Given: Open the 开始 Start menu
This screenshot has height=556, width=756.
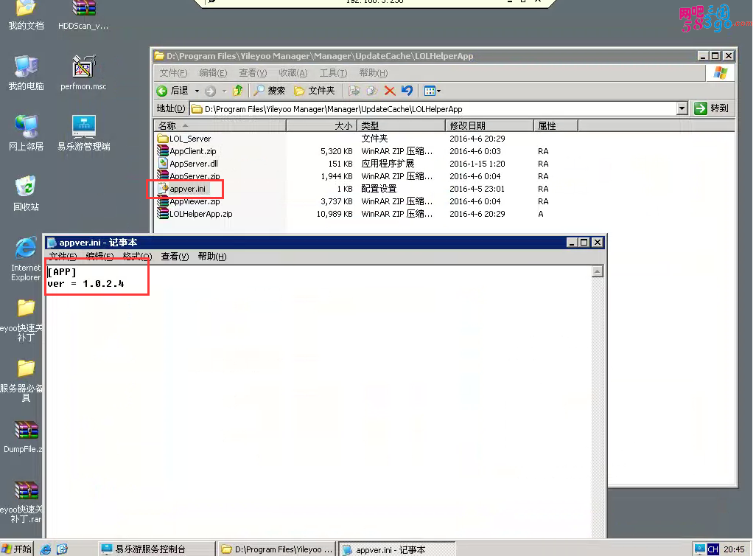Looking at the screenshot, I should pos(16,549).
